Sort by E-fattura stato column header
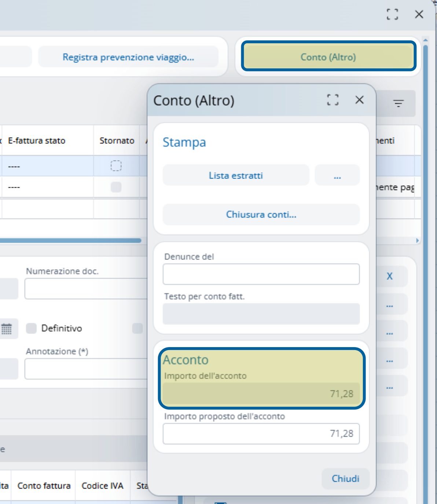Image resolution: width=437 pixels, height=504 pixels. [37, 141]
